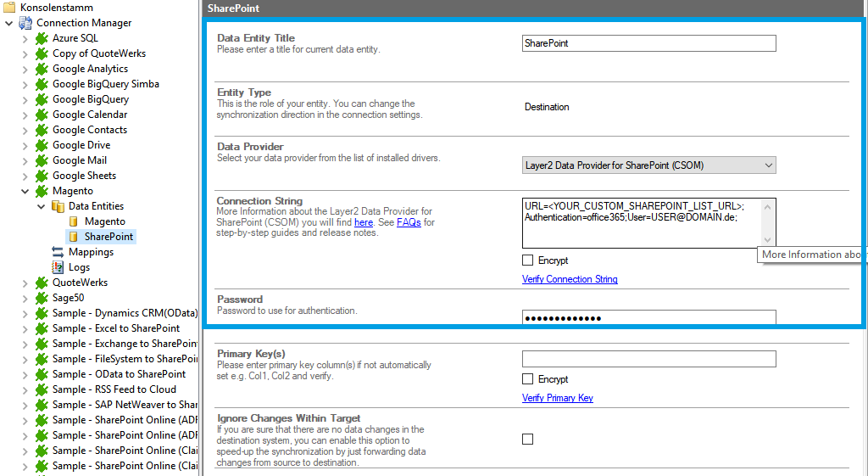Click into the Data Entity Title field
The height and width of the screenshot is (476, 868).
(649, 43)
